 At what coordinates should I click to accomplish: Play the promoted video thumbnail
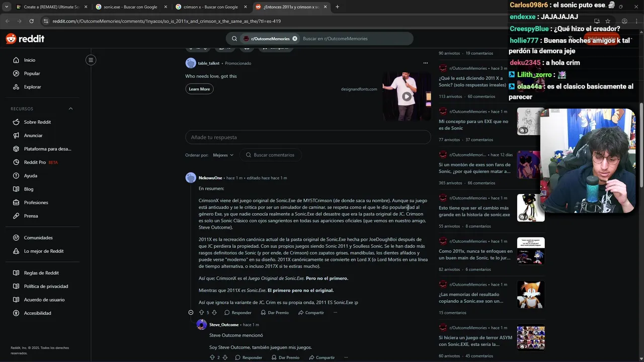[407, 97]
